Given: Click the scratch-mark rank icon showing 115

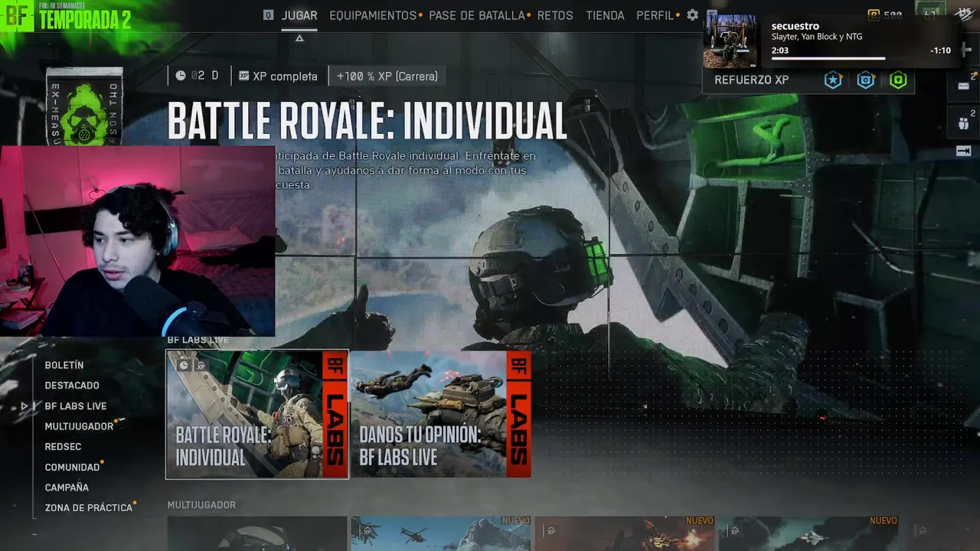Looking at the screenshot, I should [965, 13].
